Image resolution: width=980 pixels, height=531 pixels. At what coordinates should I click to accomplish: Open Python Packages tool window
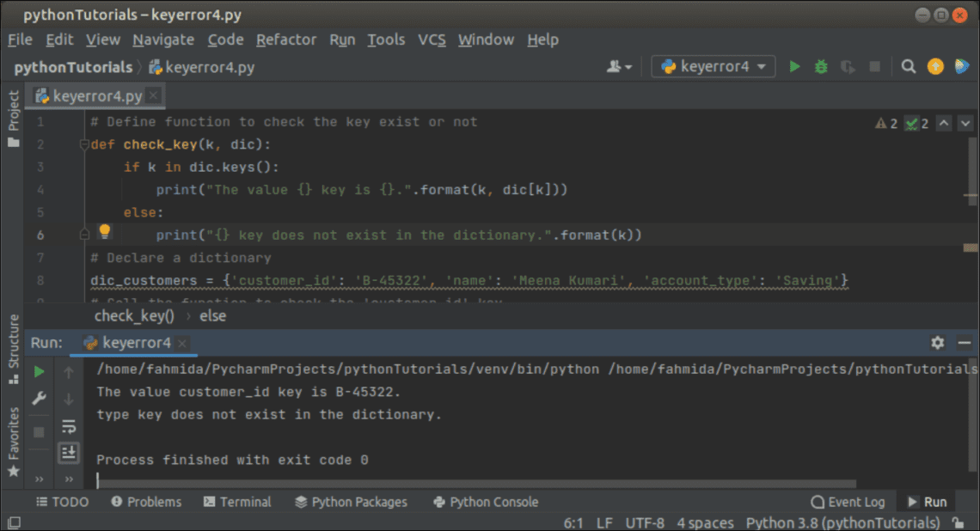click(x=351, y=502)
